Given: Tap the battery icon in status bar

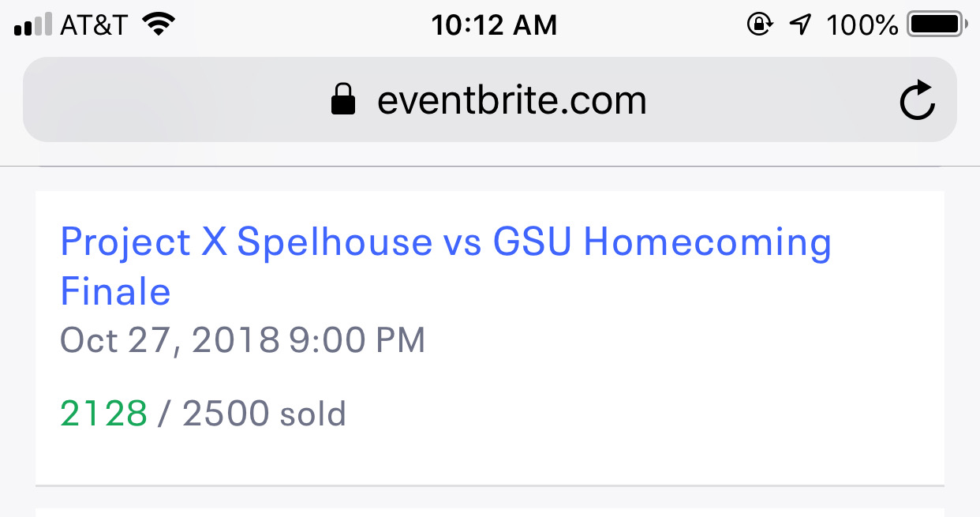Looking at the screenshot, I should click(x=937, y=25).
